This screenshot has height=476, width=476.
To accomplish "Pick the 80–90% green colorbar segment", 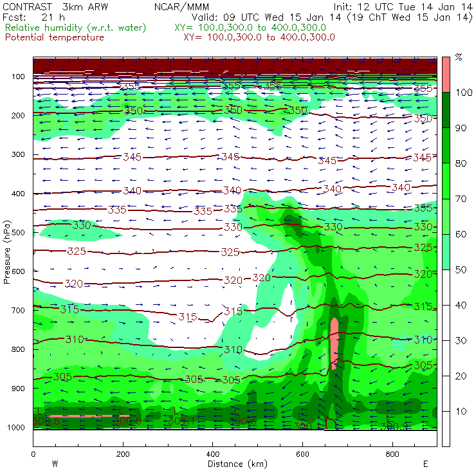I will 446,145.
